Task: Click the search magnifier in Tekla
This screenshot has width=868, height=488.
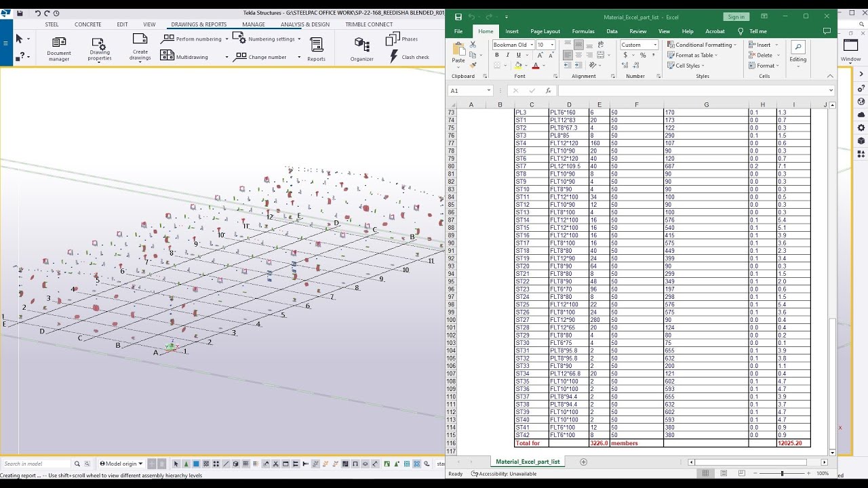Action: [x=77, y=464]
